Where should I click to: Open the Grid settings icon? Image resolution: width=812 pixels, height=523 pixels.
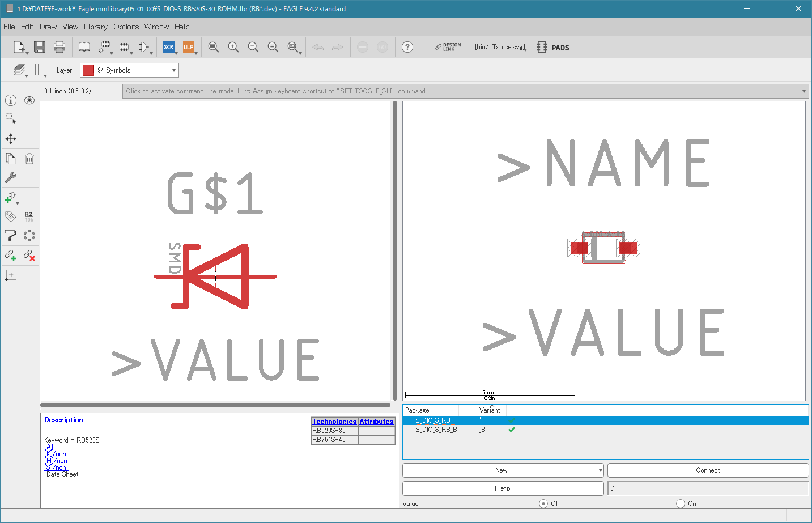point(38,70)
